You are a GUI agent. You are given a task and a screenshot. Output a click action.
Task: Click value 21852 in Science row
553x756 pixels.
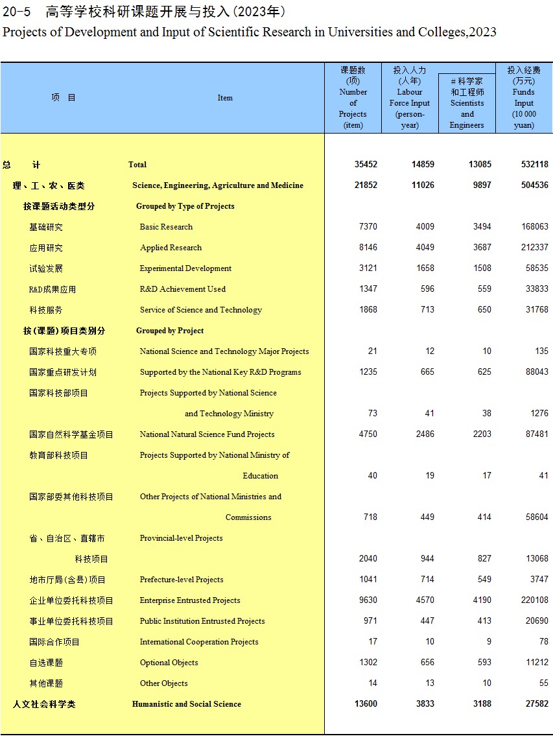point(366,185)
